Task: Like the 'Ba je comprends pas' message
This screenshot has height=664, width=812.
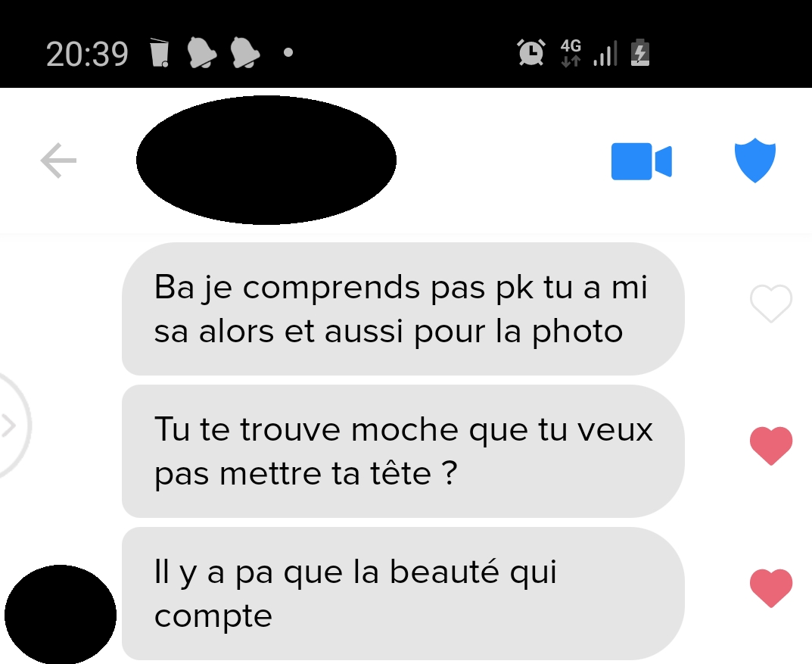Action: tap(771, 304)
